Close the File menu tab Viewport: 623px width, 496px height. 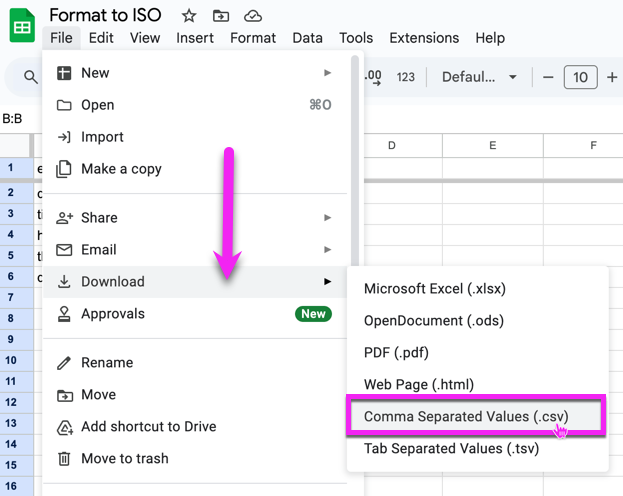[x=61, y=38]
